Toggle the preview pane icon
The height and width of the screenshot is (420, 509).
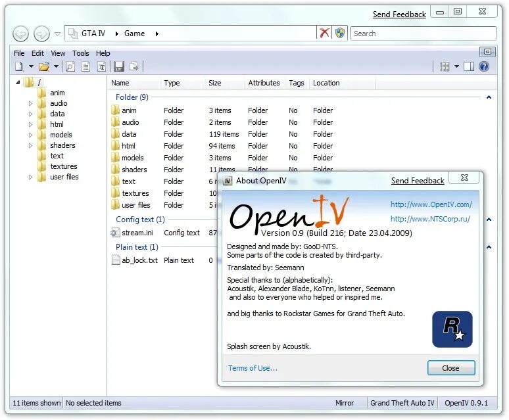[469, 66]
